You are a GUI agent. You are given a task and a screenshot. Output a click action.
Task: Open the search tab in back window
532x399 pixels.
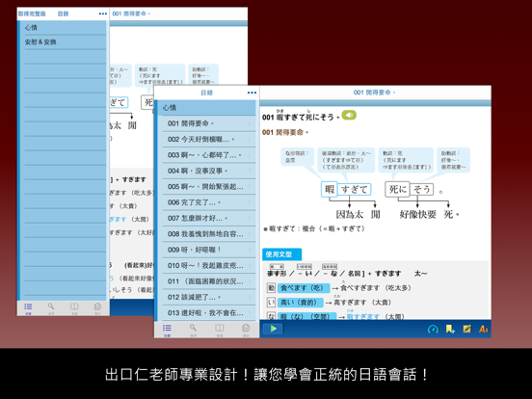pos(51,308)
